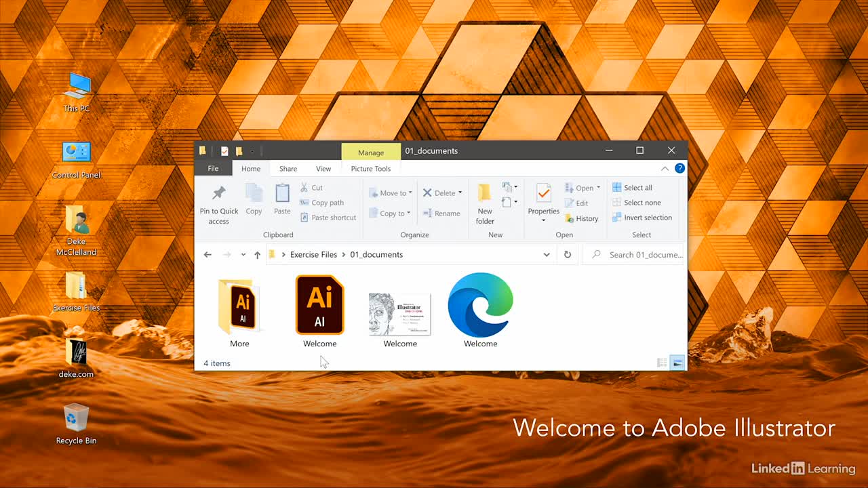Switch to Details view layout
This screenshot has width=868, height=488.
pos(662,363)
